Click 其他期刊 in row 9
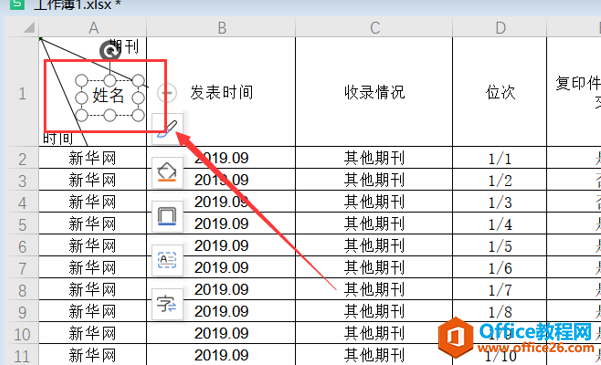The image size is (601, 365). coord(374,311)
